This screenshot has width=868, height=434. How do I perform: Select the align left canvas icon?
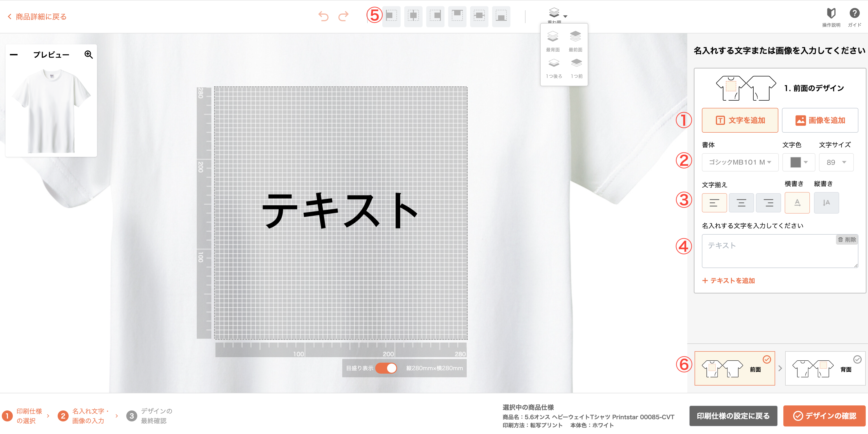pyautogui.click(x=391, y=16)
